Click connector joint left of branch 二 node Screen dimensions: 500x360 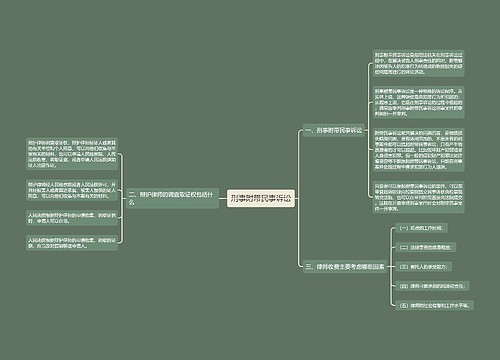point(123,198)
